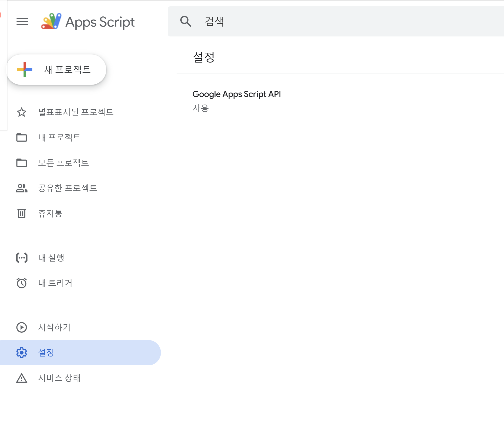Image resolution: width=504 pixels, height=436 pixels.
Task: Click the magnifying glass search icon
Action: pos(185,22)
